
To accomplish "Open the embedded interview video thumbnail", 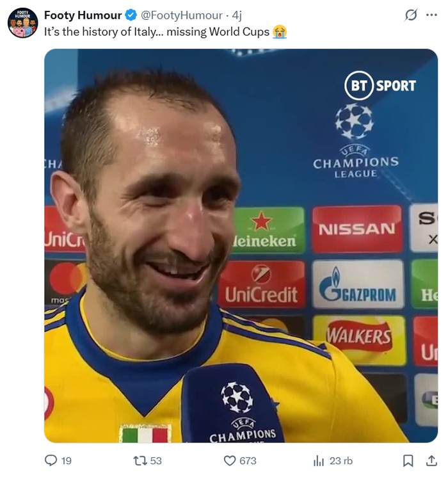I will [x=241, y=245].
